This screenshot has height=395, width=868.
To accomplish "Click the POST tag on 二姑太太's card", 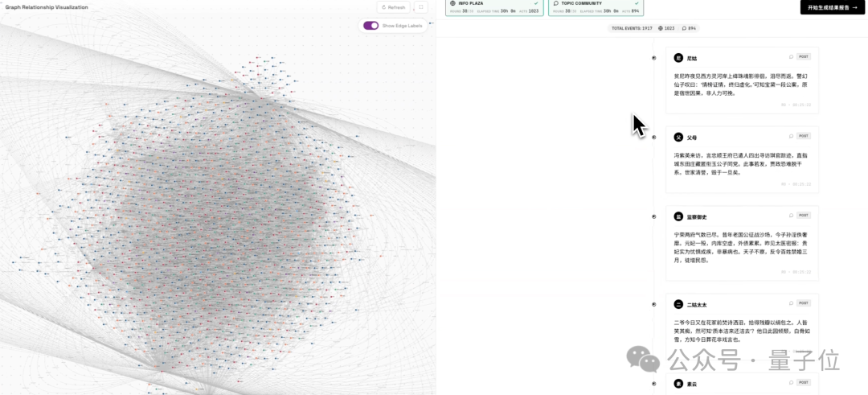I will [x=804, y=303].
